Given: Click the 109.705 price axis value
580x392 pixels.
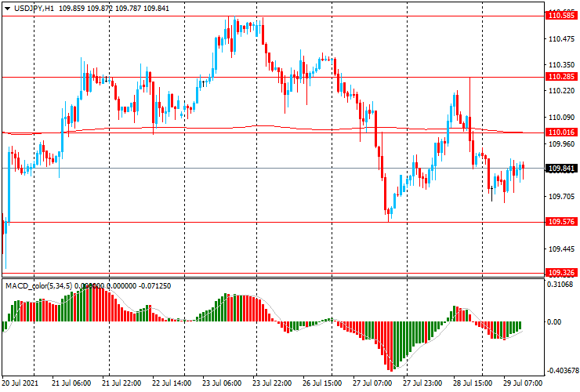Looking at the screenshot, I should coord(561,197).
